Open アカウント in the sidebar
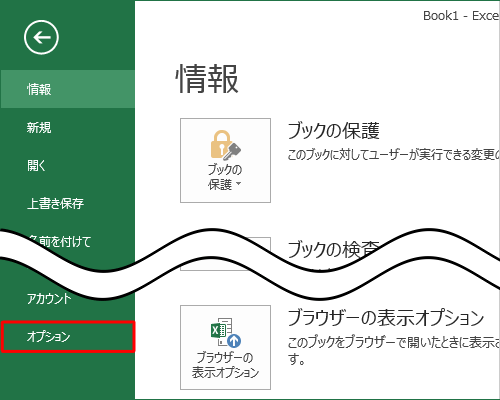Viewport: 500px width, 400px height. pos(49,299)
